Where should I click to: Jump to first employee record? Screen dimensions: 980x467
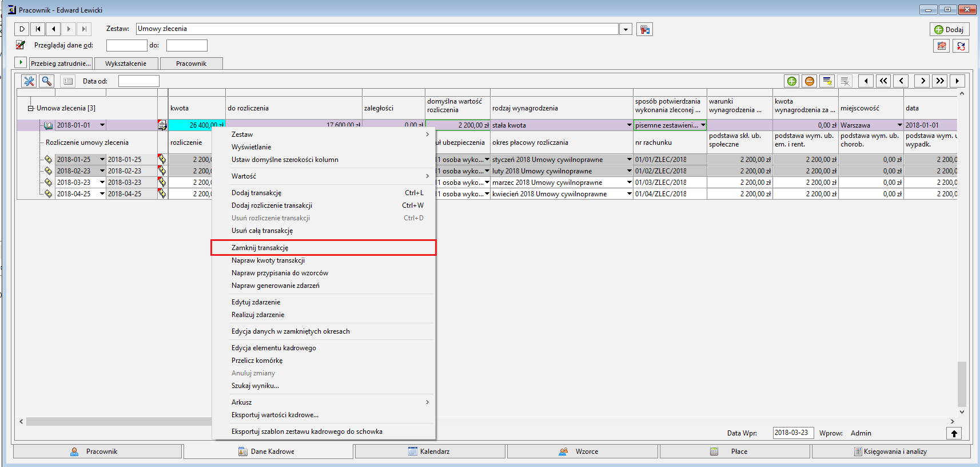38,29
